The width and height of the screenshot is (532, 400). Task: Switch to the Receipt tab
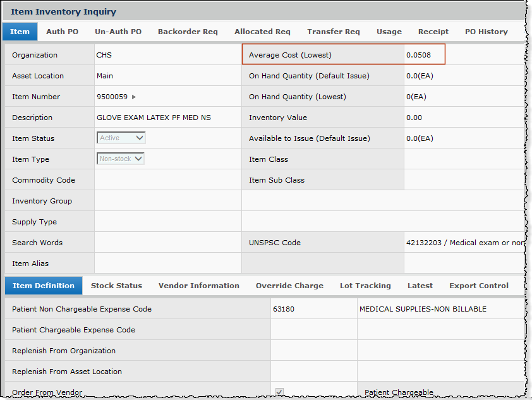click(x=433, y=32)
